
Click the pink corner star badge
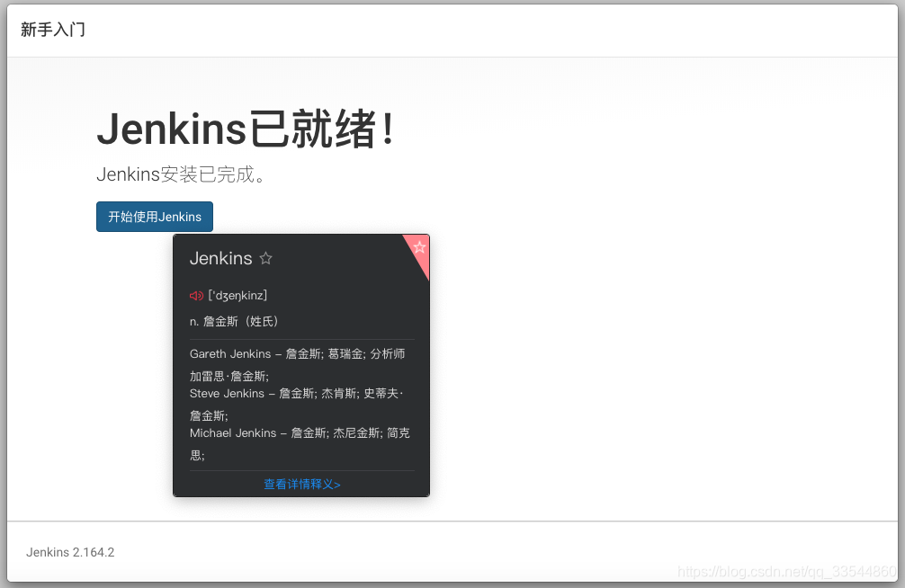pos(419,248)
